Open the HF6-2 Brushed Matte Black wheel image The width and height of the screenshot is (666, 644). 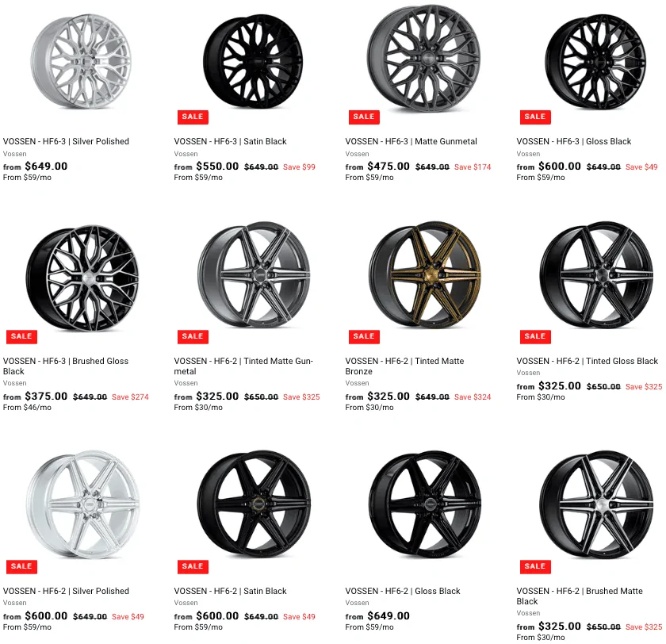(x=596, y=504)
